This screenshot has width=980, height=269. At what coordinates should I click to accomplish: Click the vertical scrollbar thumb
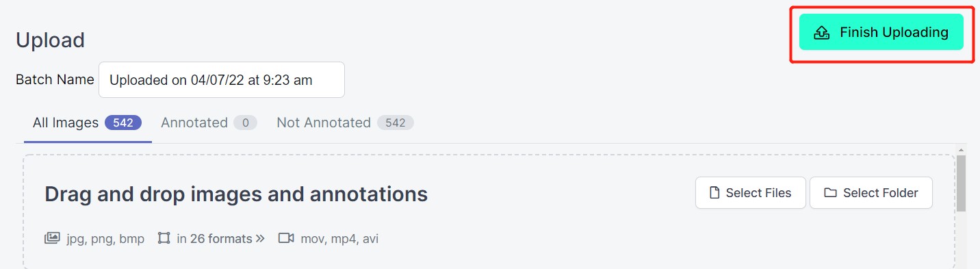962,183
